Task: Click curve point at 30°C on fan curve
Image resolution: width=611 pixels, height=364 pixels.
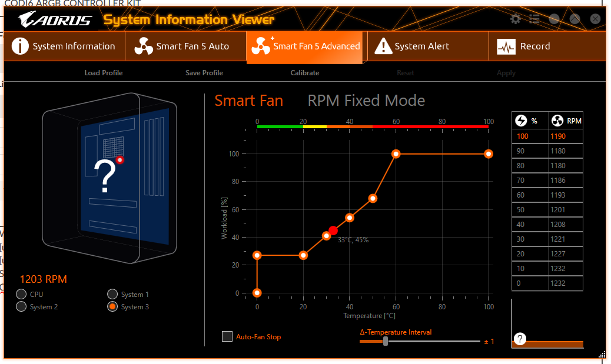Action: pyautogui.click(x=327, y=236)
